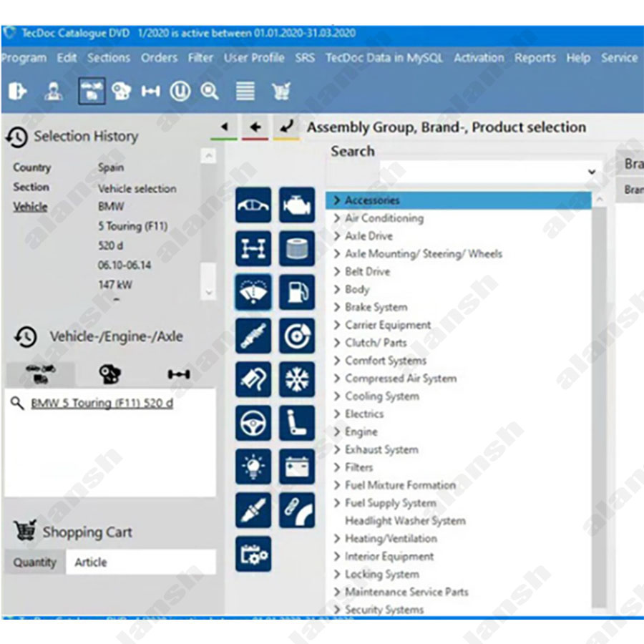Image resolution: width=644 pixels, height=644 pixels.
Task: Select the filter group icon
Action: 297,248
